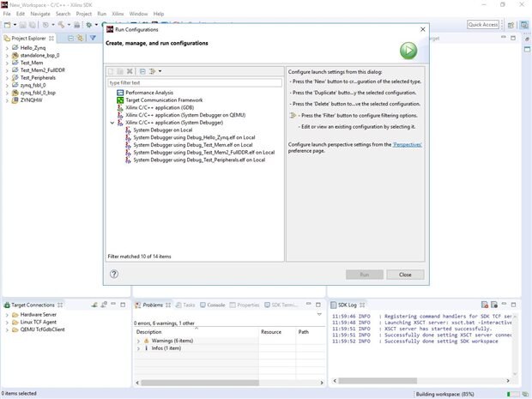Viewport: 532px width, 399px height.
Task: Toggle Link with Editor in Project Explorer
Action: [80, 39]
